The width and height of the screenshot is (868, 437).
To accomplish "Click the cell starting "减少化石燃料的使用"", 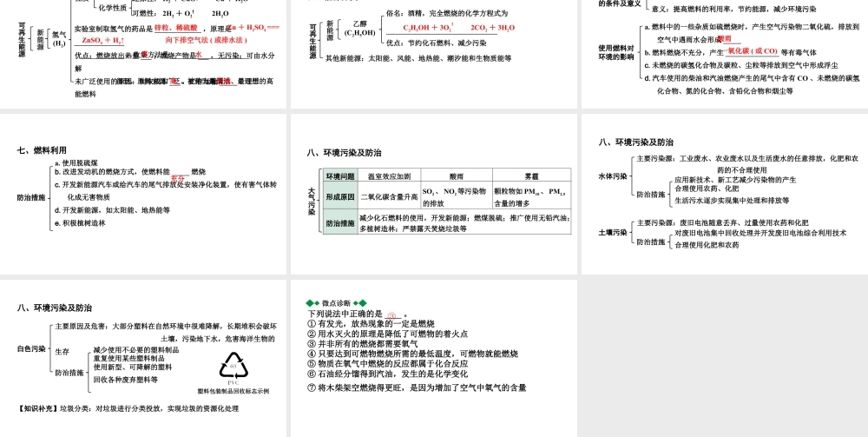I will [x=464, y=222].
